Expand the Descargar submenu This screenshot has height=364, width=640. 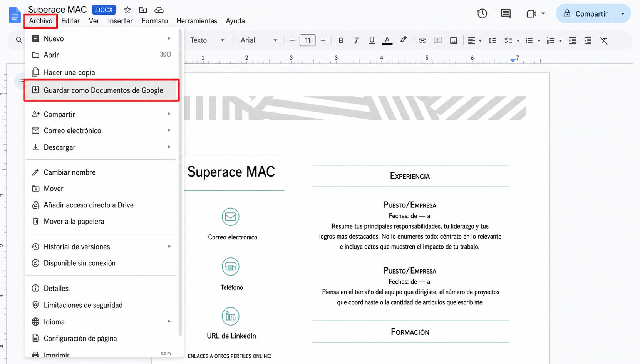(101, 147)
